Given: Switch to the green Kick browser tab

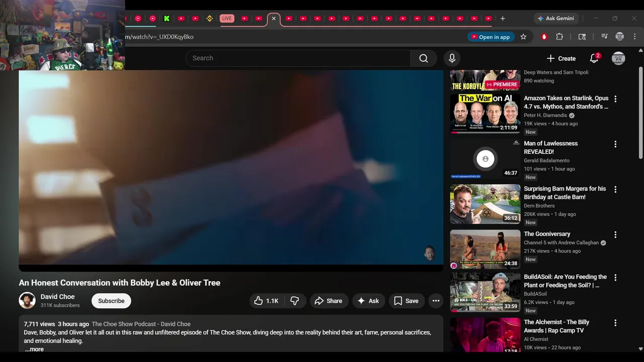Looking at the screenshot, I should tap(167, 19).
